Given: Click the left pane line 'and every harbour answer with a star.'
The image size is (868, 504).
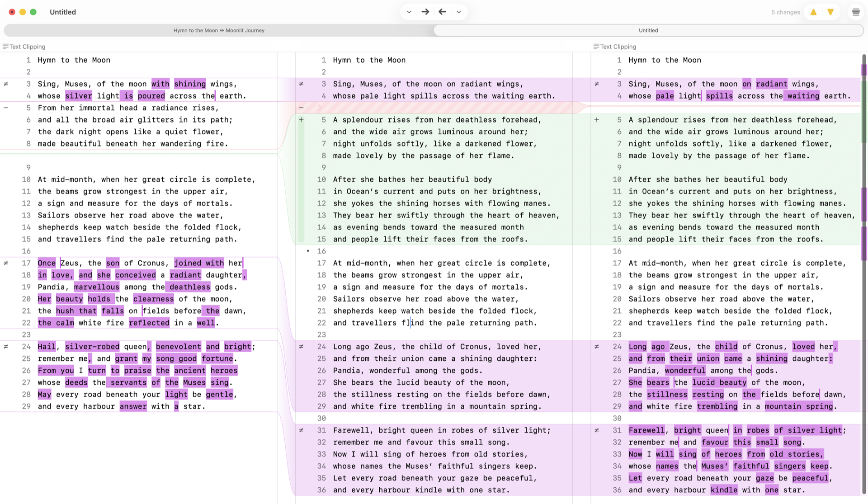Looking at the screenshot, I should [x=122, y=406].
